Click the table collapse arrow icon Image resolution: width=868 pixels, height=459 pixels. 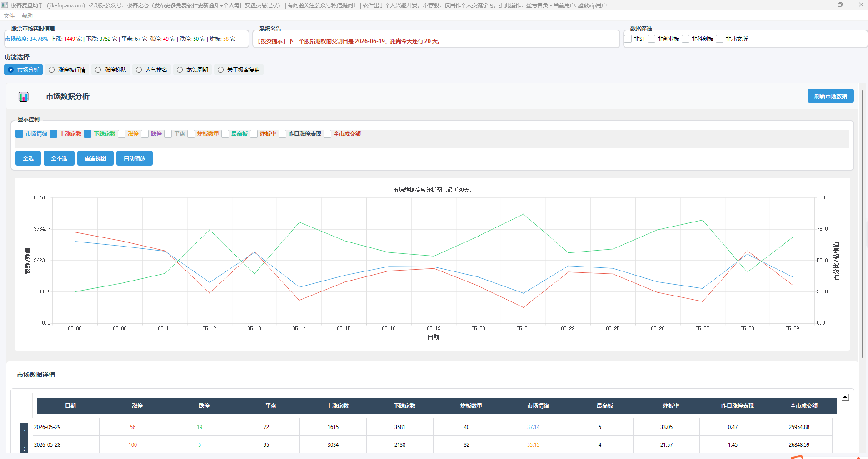tap(845, 397)
